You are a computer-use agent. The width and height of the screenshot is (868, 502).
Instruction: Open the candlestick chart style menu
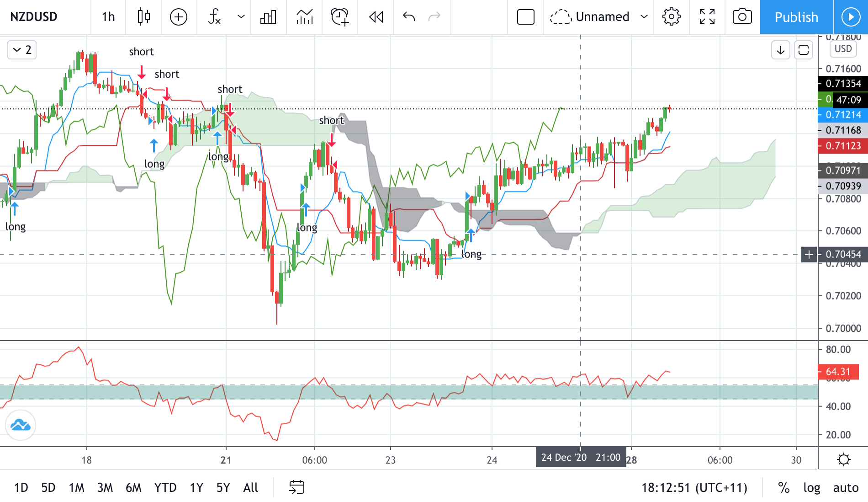[144, 17]
